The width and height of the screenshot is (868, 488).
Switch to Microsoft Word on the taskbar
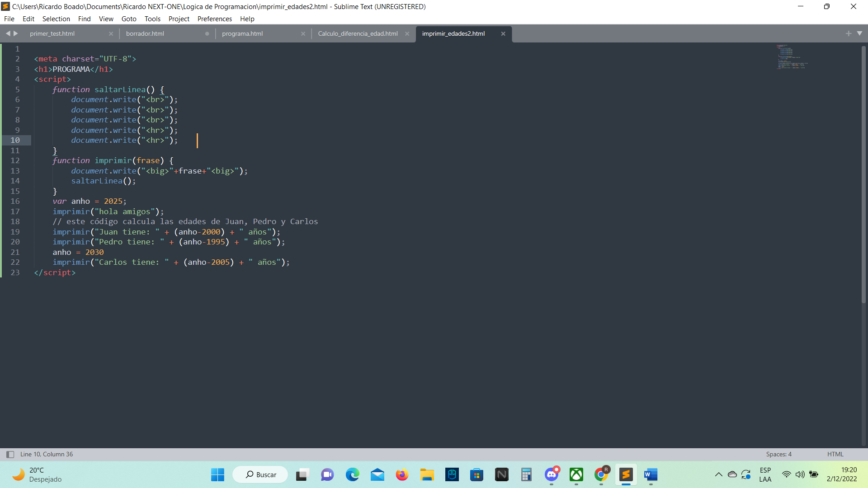(x=651, y=474)
